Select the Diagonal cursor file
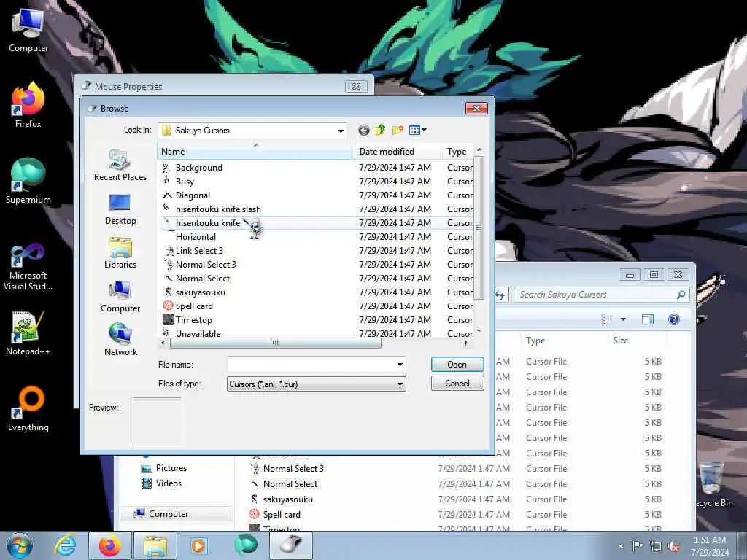The image size is (747, 560). coord(317,195)
